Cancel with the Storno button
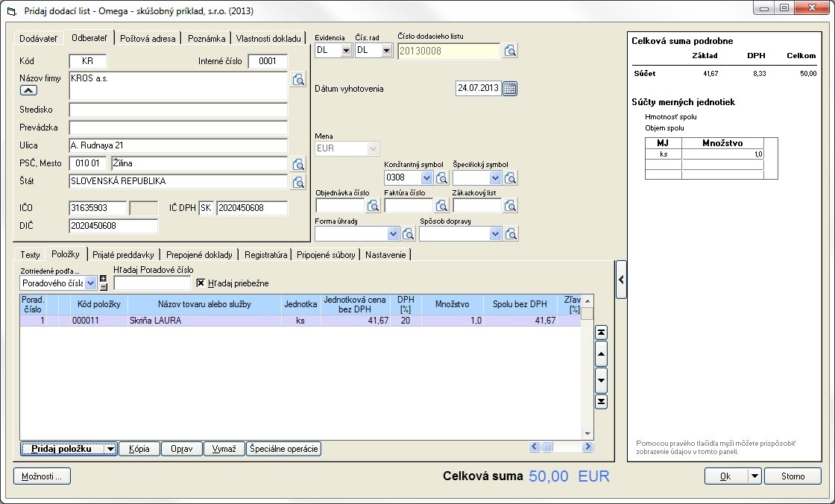The width and height of the screenshot is (835, 504). tap(793, 476)
